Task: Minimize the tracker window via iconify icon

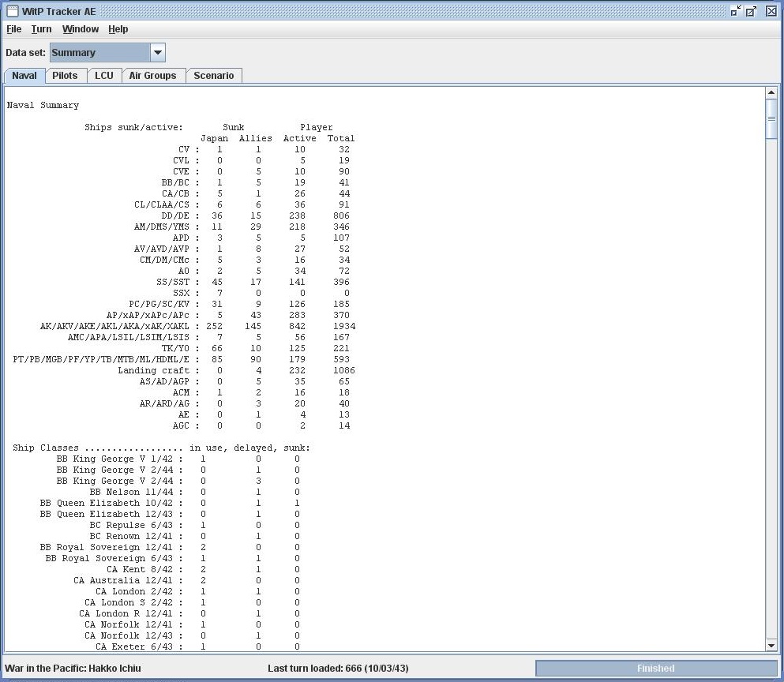Action: tap(736, 11)
